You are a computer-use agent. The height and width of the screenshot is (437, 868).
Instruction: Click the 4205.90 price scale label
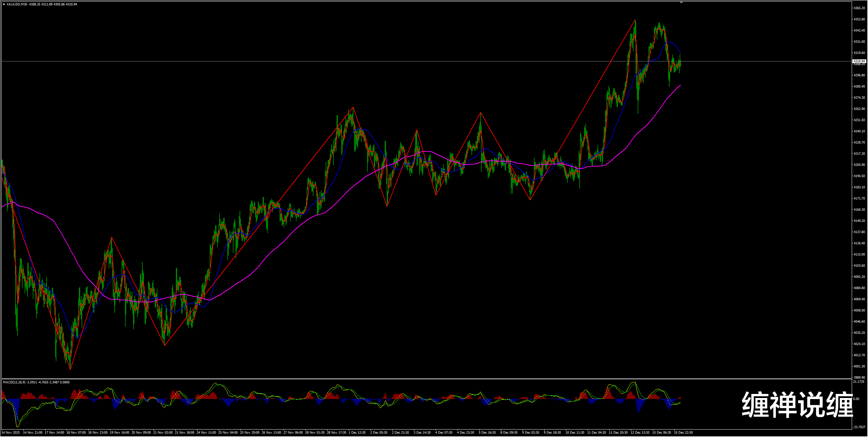coord(859,165)
